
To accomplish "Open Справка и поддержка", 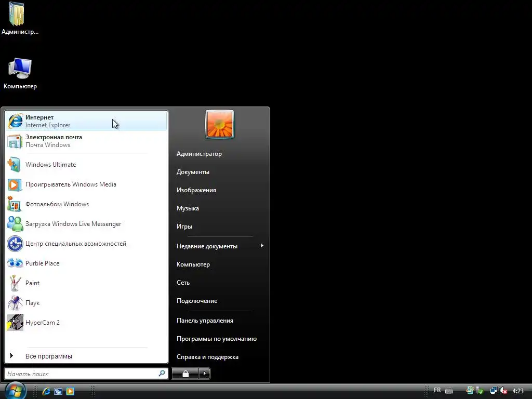I will point(207,357).
